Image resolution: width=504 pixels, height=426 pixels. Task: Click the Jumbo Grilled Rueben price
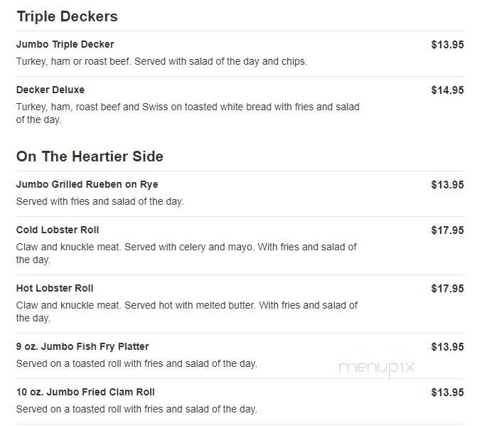(447, 185)
